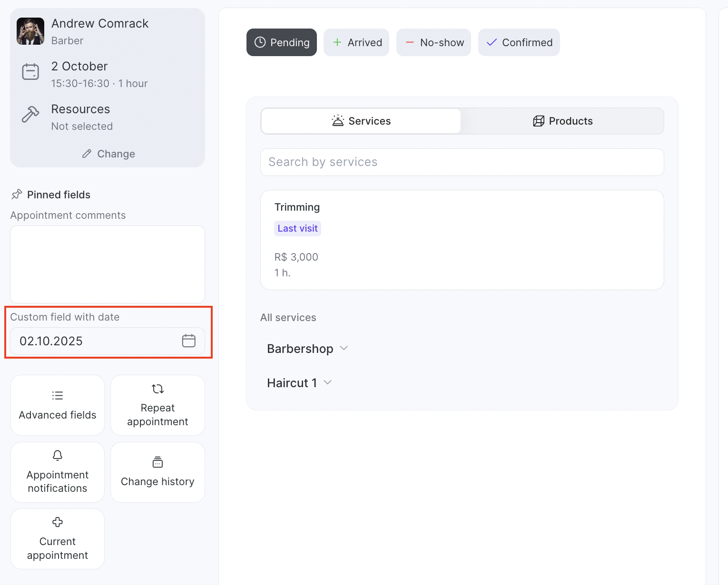
Task: Focus the Search by services field
Action: tap(462, 162)
